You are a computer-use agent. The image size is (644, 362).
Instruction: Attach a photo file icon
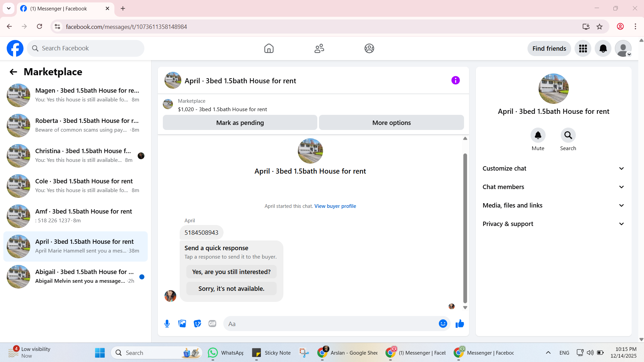click(182, 324)
